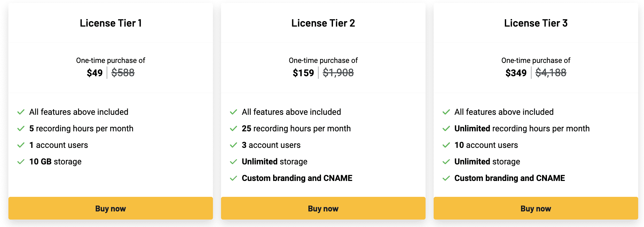Click Buy now for License Tier 1
Screen dimensions: 644x227
pyautogui.click(x=110, y=209)
